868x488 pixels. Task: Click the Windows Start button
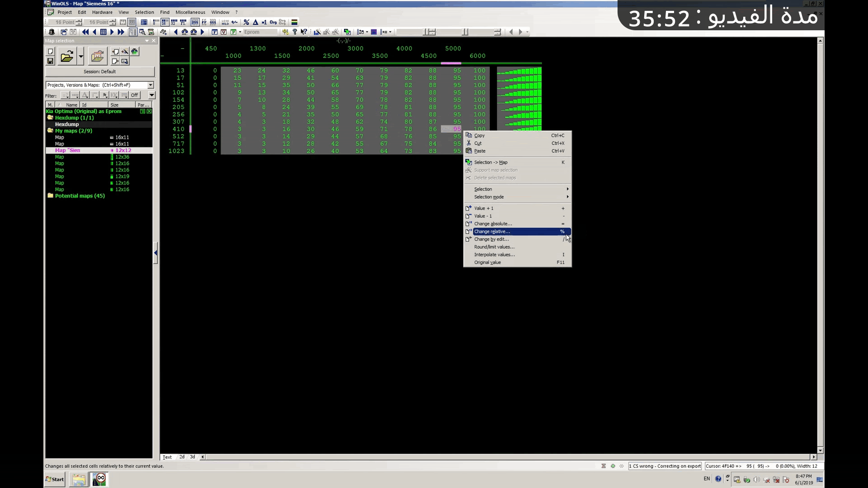pos(55,479)
